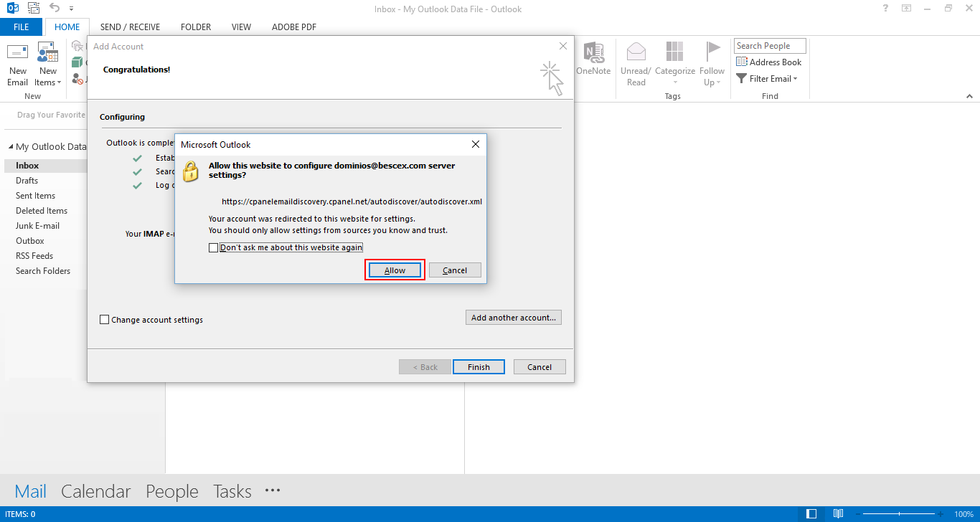
Task: Click Normal view icon in status bar
Action: tap(811, 514)
